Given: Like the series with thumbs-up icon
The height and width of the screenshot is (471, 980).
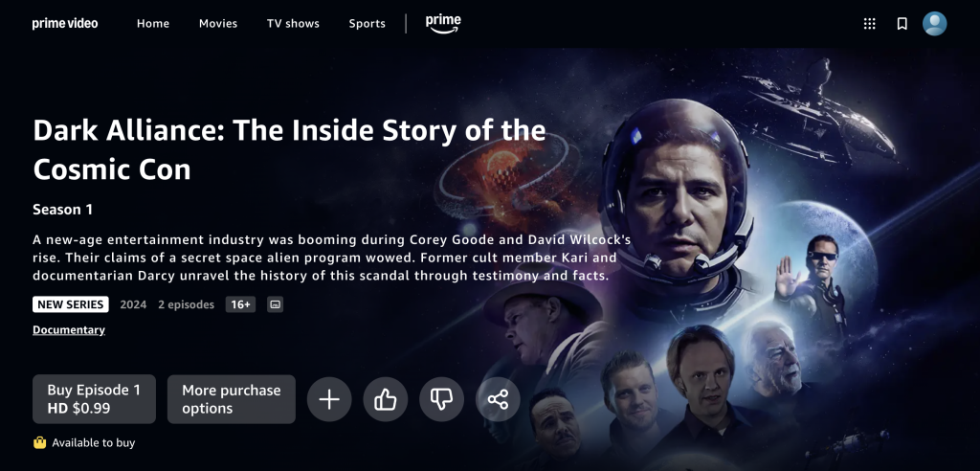Looking at the screenshot, I should click(x=386, y=399).
